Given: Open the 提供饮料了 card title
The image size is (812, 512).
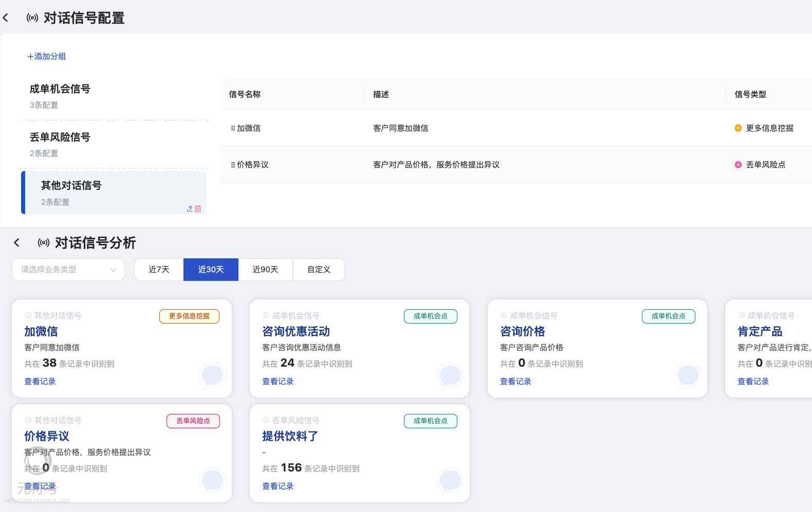Looking at the screenshot, I should pyautogui.click(x=290, y=437).
